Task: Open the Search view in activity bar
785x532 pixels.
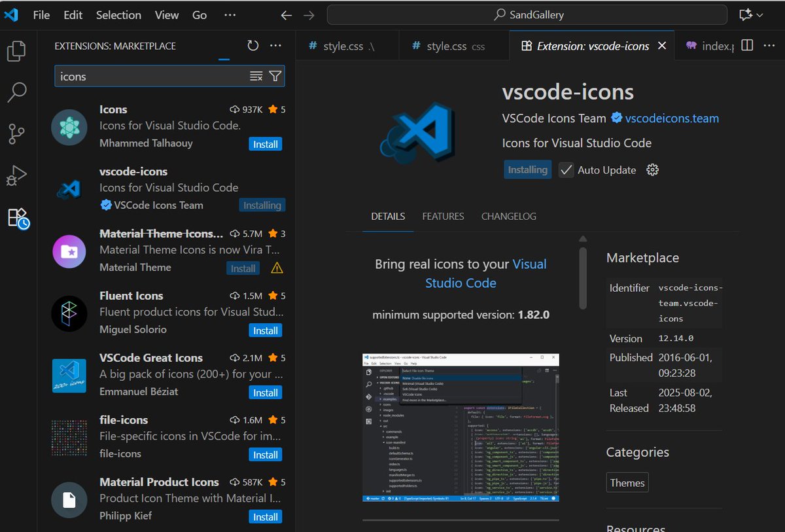Action: 17,92
